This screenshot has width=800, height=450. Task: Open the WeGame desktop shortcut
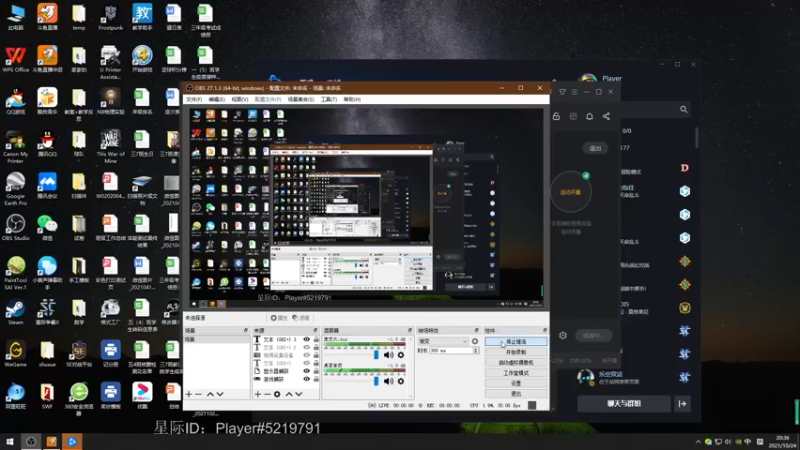[x=15, y=354]
